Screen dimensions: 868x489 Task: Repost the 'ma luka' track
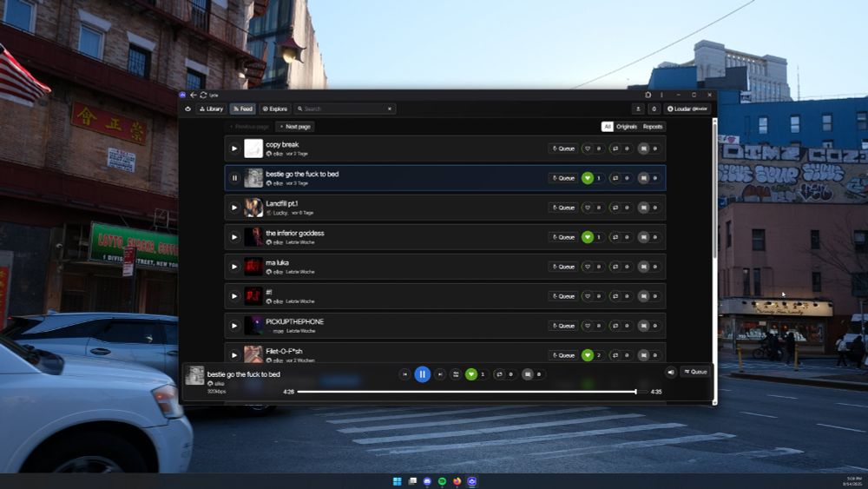(615, 267)
